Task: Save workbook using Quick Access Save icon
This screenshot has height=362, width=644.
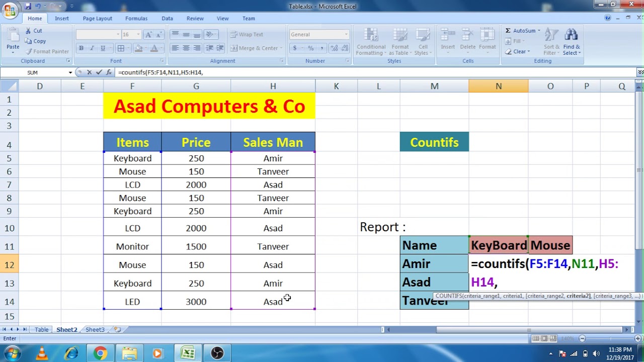Action: click(28, 6)
